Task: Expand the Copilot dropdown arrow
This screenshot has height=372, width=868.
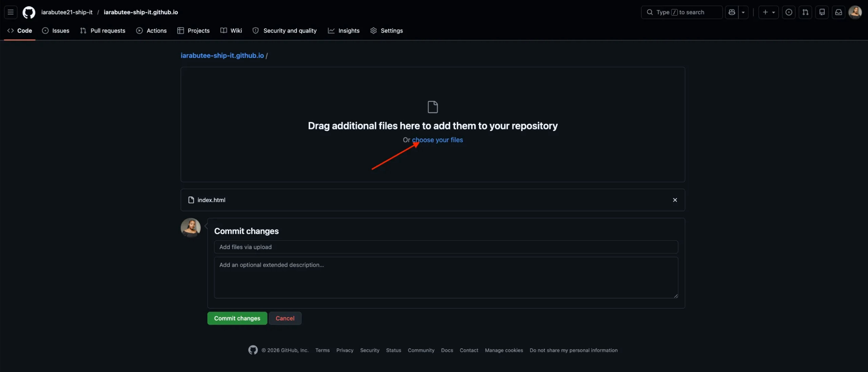Action: pyautogui.click(x=743, y=12)
